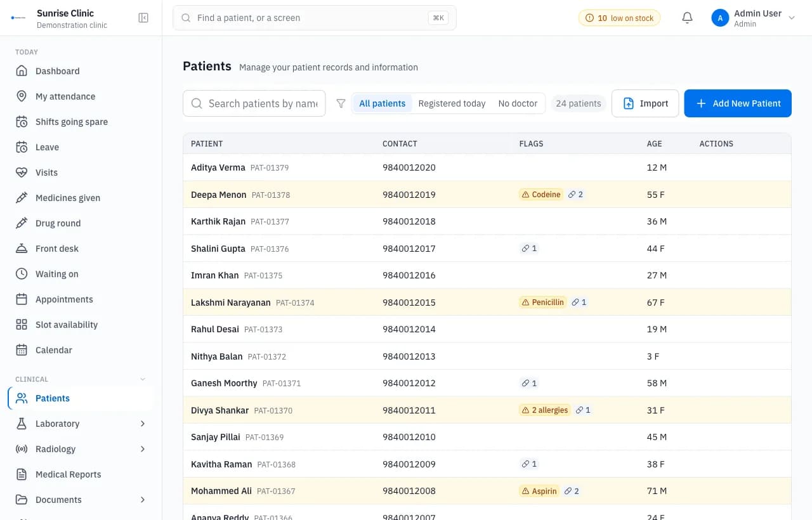
Task: Expand the Radiology submenu
Action: tap(143, 449)
